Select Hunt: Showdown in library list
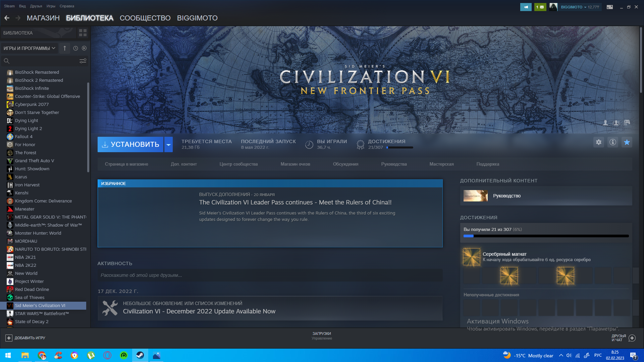Viewport: 644px width, 362px height. coord(44,169)
